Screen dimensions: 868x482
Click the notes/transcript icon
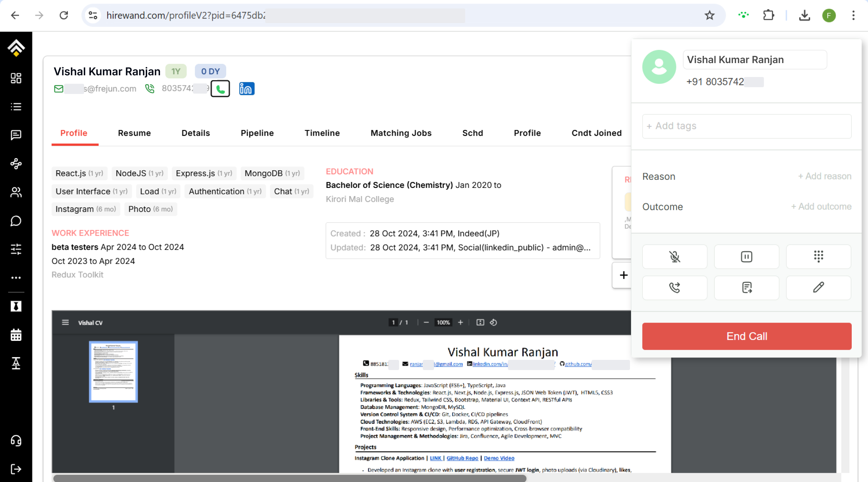[746, 287]
